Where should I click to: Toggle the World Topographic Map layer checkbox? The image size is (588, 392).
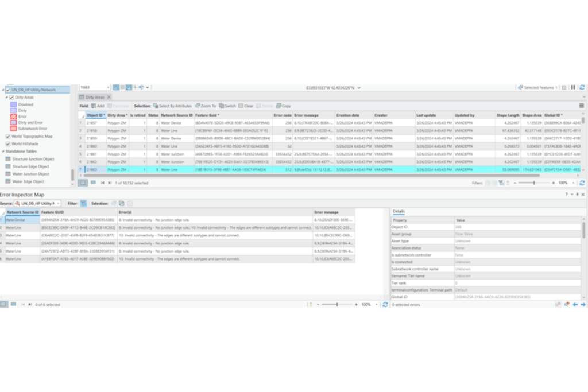[7, 137]
